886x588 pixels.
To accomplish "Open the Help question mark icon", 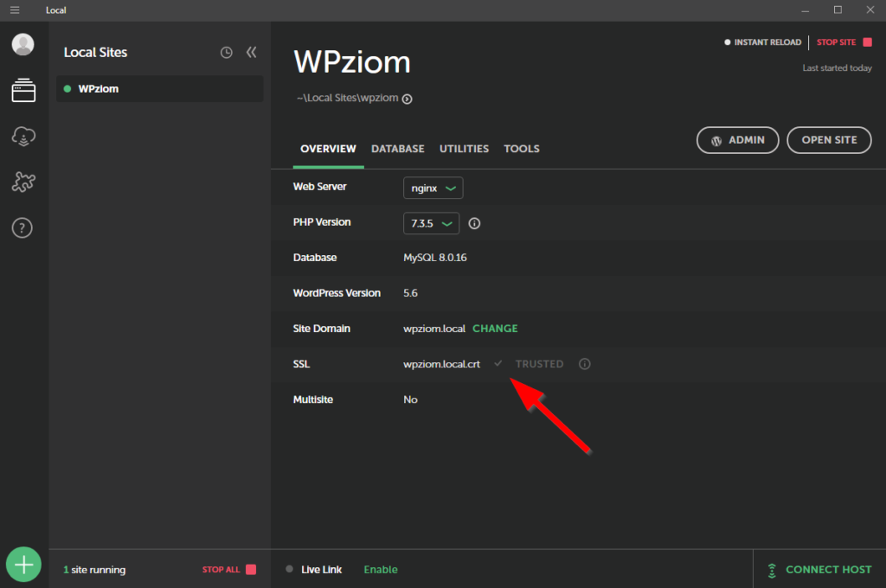I will pos(23,228).
